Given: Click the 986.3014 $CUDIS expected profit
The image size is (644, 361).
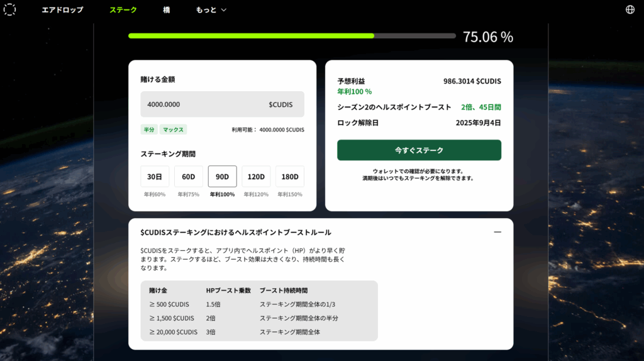Looking at the screenshot, I should (x=472, y=81).
